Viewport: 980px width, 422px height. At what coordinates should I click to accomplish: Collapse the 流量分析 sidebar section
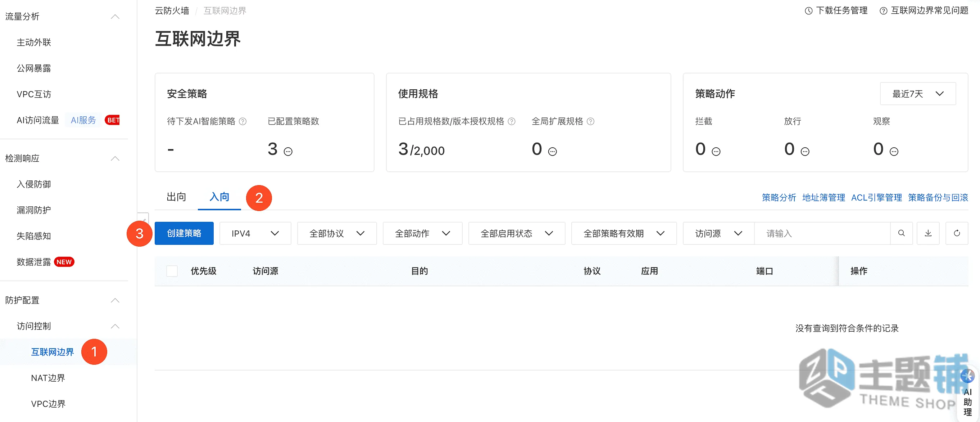coord(115,16)
